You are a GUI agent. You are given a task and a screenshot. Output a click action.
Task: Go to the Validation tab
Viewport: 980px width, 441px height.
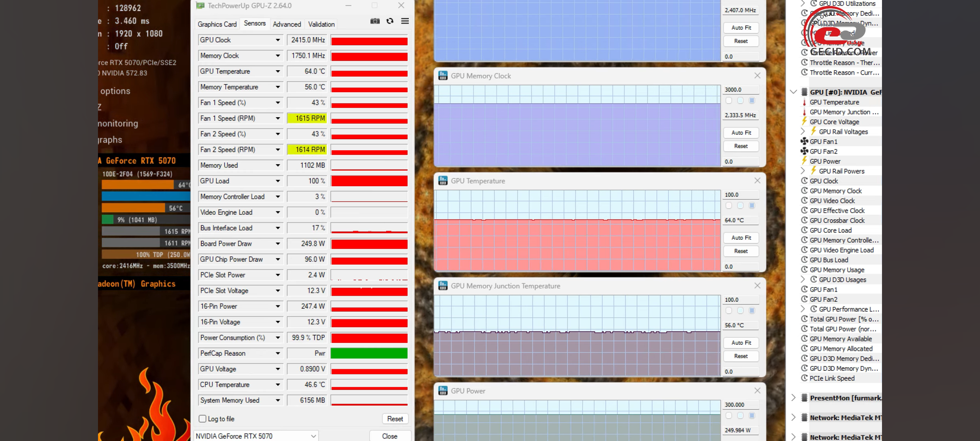click(x=321, y=24)
